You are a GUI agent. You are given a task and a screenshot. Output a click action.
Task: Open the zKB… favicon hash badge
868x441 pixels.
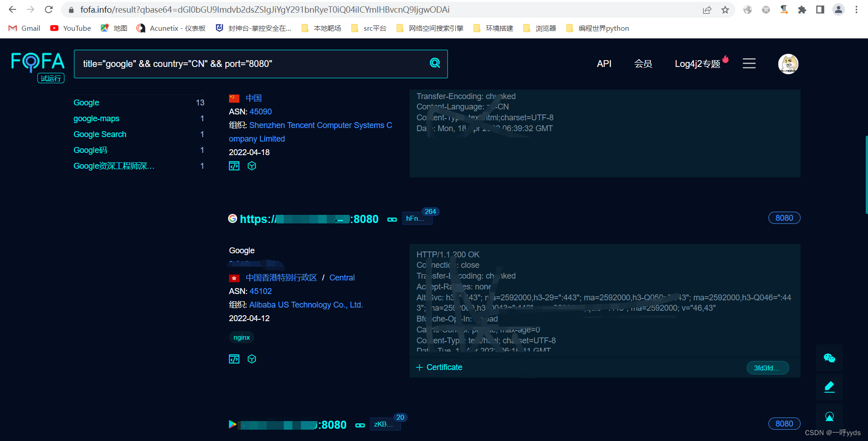385,424
